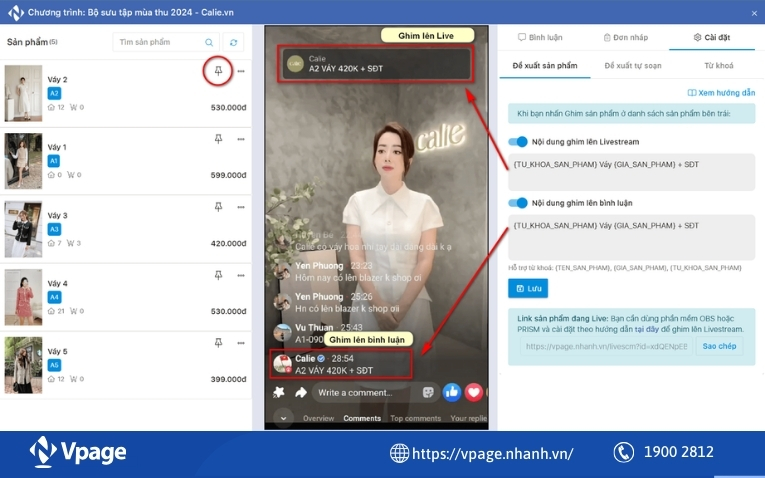
Task: Click the Write a comment field
Action: click(376, 393)
